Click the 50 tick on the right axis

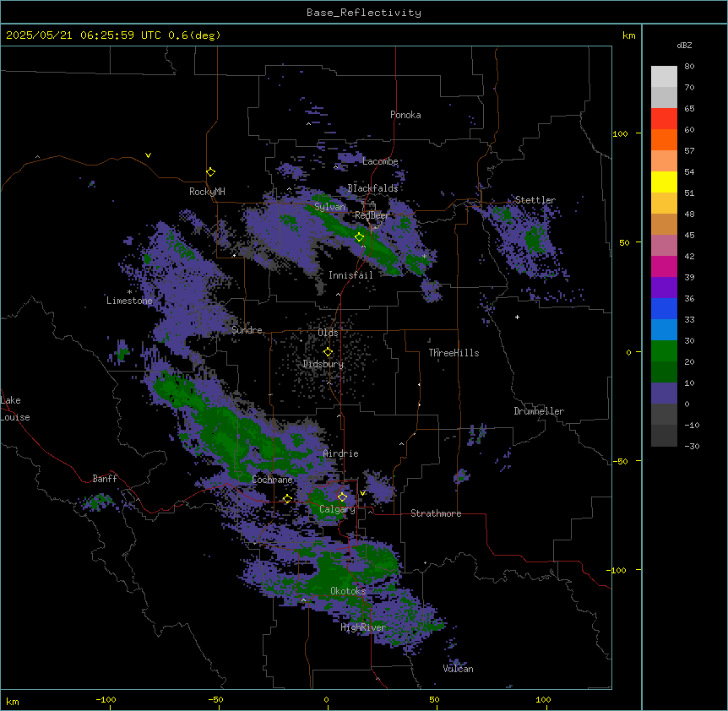624,242
